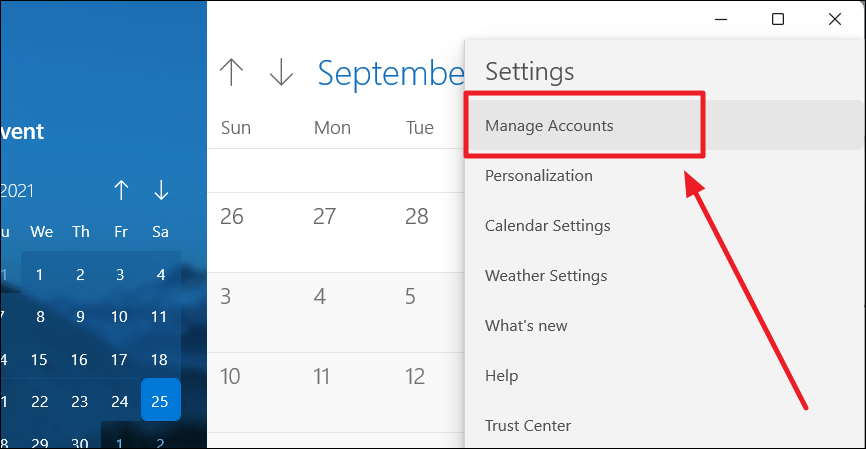Image resolution: width=866 pixels, height=449 pixels.
Task: Click down arrow in mini calendar
Action: coord(161,190)
